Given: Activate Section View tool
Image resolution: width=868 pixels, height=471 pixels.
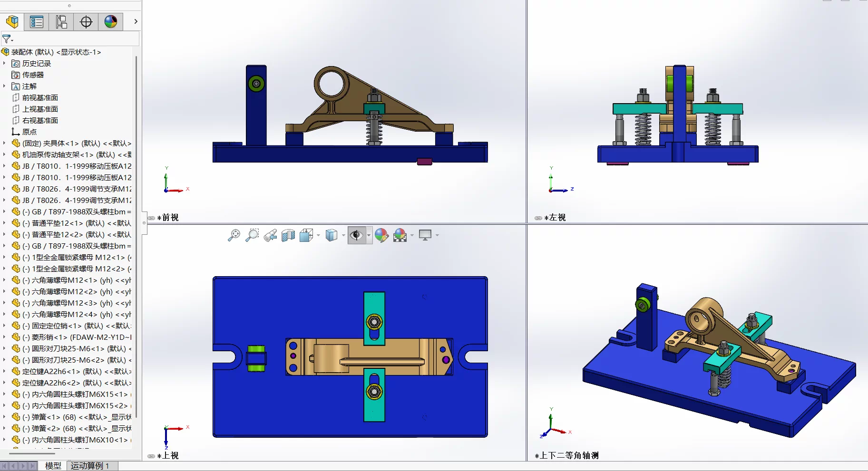Looking at the screenshot, I should (x=288, y=235).
